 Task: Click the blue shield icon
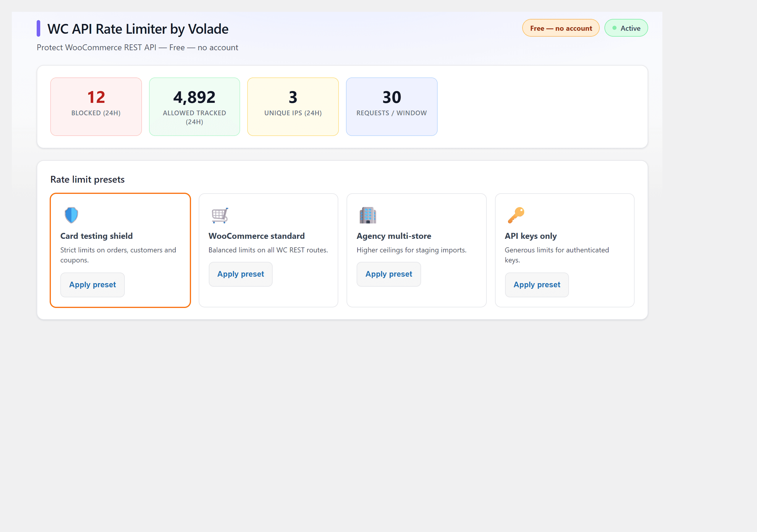[x=71, y=215]
